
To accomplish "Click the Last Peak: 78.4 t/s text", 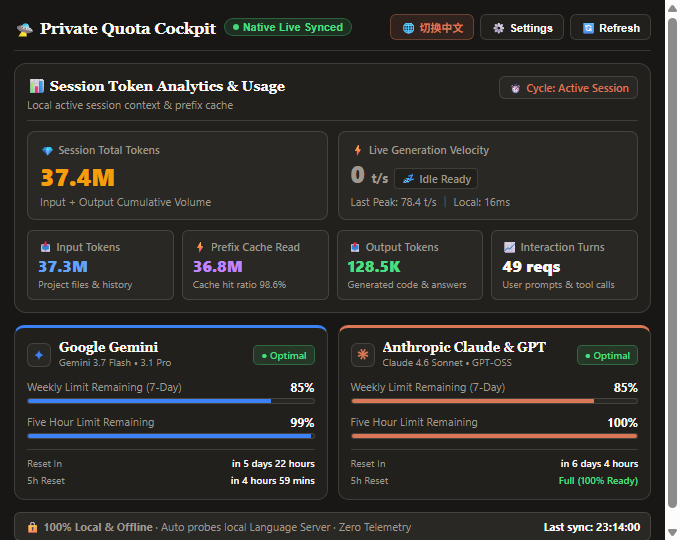I will [393, 202].
